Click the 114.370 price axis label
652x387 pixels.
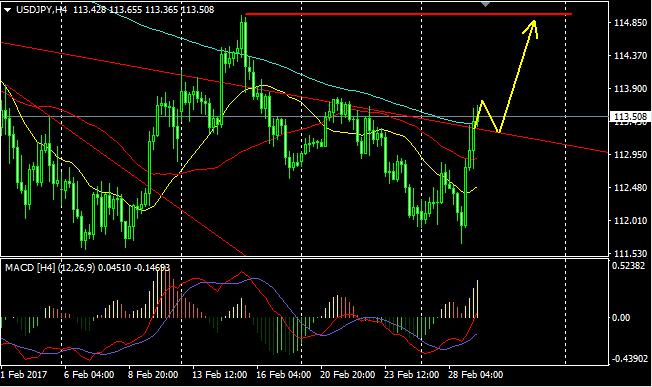(x=630, y=56)
